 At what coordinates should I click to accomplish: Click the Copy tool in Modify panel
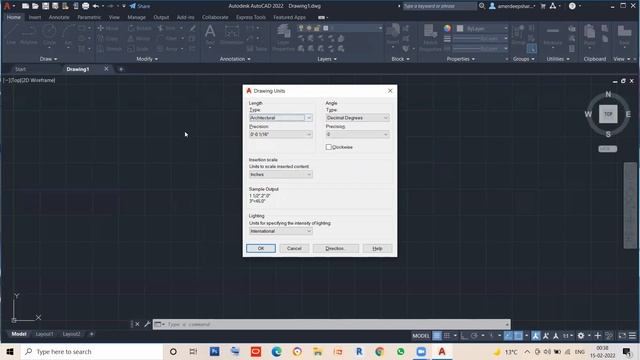pyautogui.click(x=108, y=38)
